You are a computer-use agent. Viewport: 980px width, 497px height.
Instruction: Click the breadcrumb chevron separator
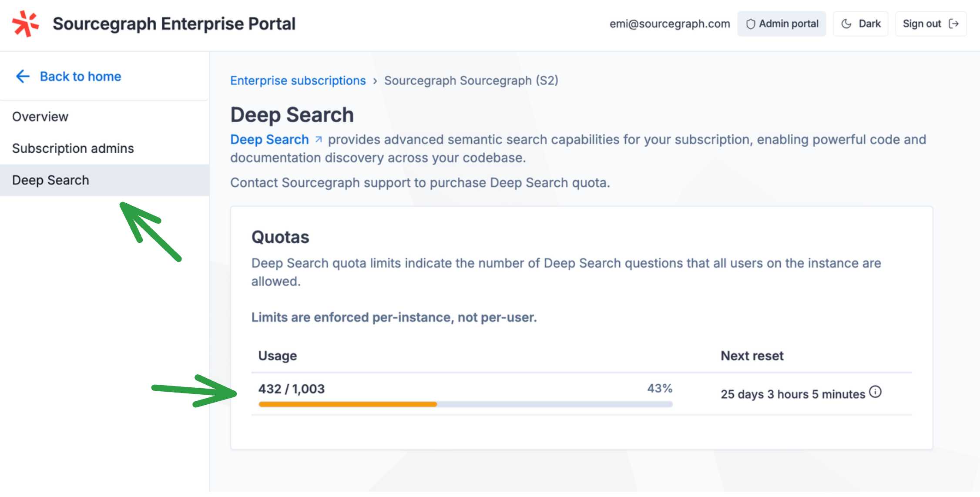375,81
